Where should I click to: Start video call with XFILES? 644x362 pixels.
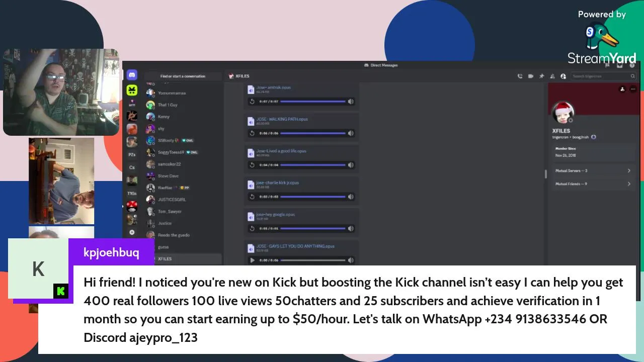point(531,76)
